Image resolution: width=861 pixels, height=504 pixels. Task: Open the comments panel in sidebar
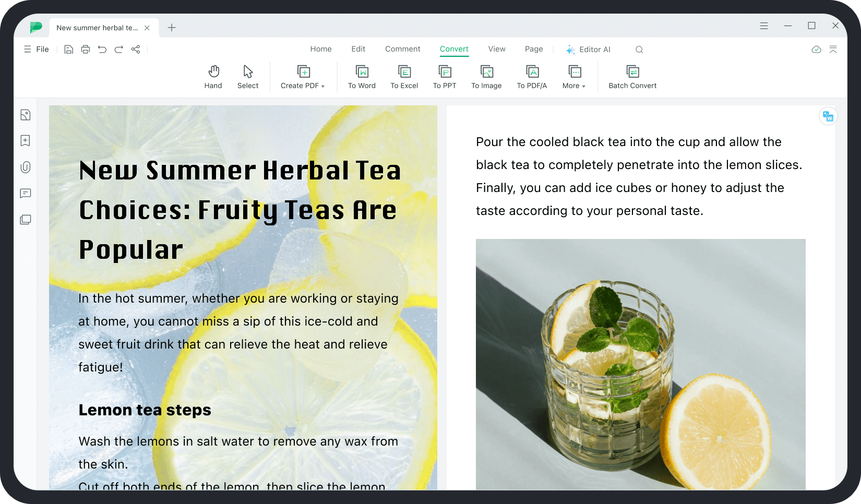[26, 194]
